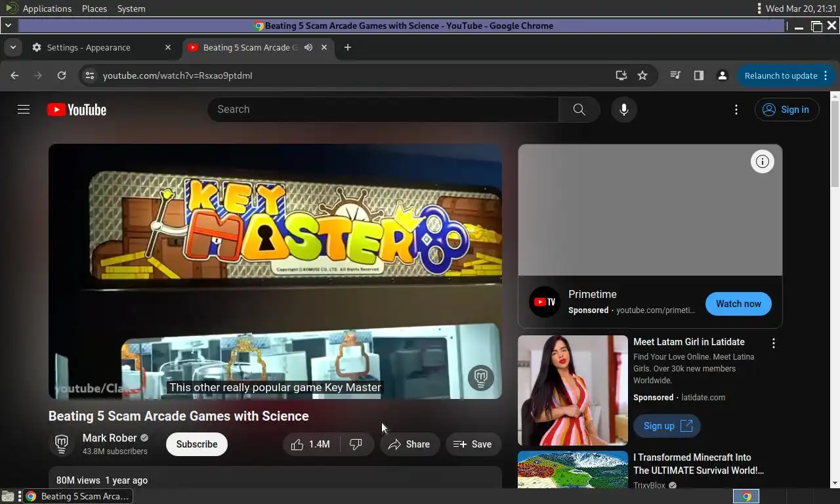The height and width of the screenshot is (504, 840).
Task: Focus the address bar URL
Action: (x=177, y=75)
